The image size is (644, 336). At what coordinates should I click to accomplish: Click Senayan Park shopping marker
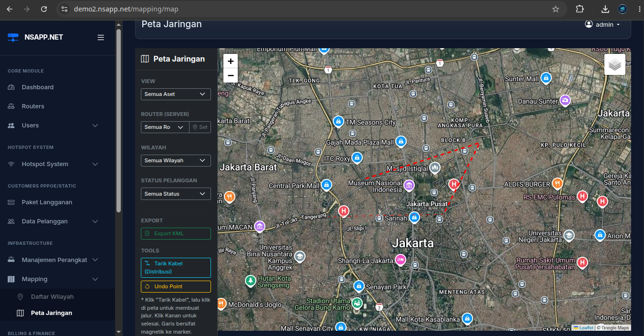tap(359, 286)
